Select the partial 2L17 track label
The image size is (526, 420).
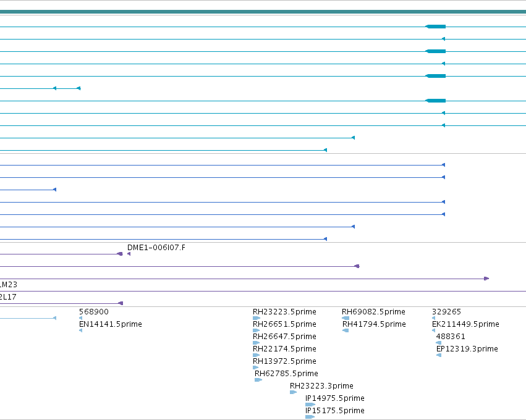tap(7, 297)
